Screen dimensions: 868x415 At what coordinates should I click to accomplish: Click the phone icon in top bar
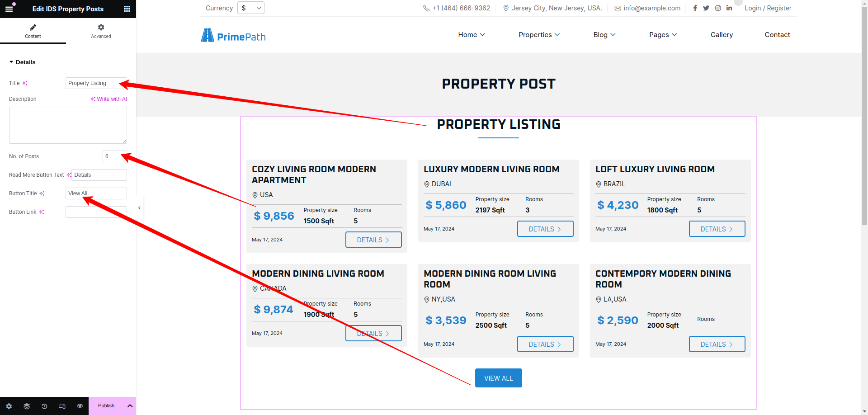(426, 8)
